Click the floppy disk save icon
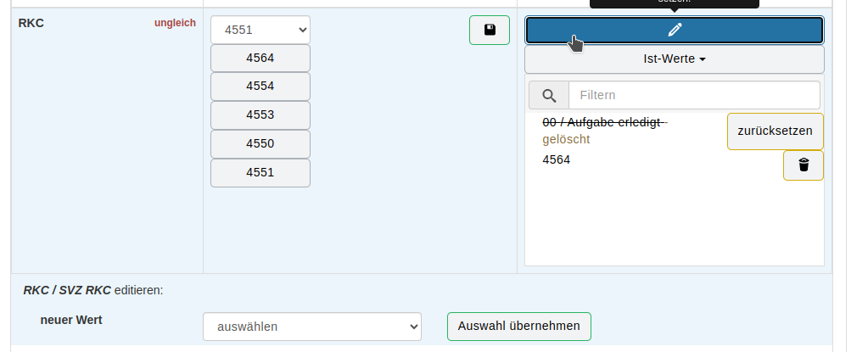 (x=490, y=30)
